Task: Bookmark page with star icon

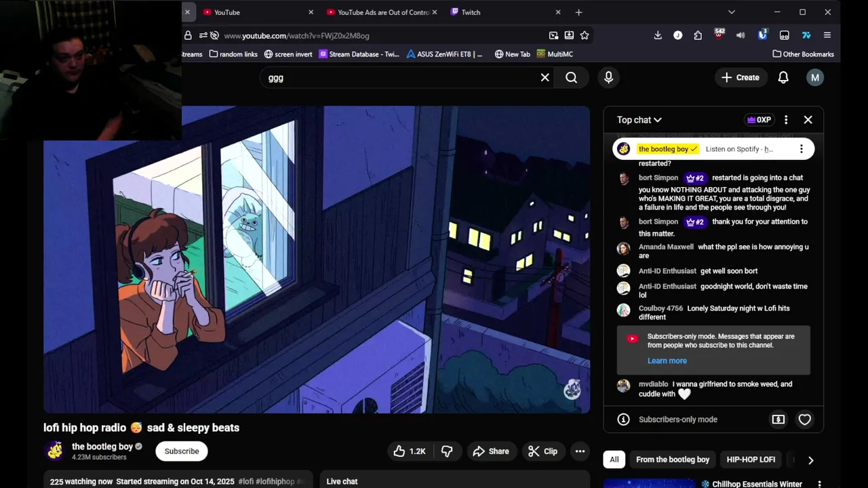Action: (585, 35)
